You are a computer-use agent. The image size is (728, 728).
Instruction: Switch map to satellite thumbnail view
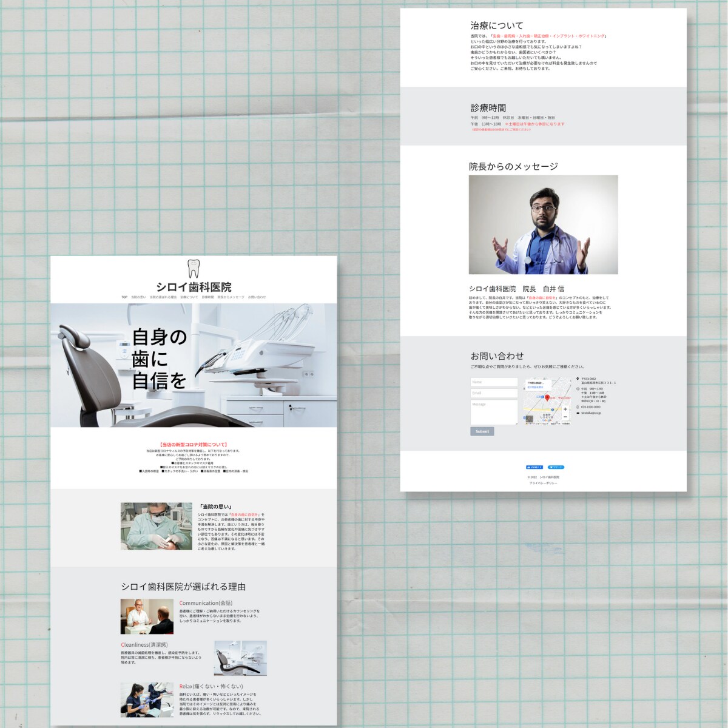point(530,419)
